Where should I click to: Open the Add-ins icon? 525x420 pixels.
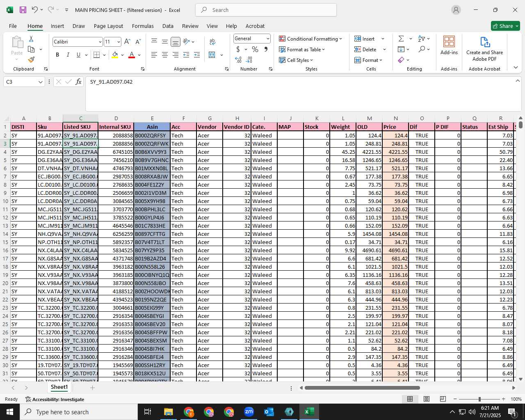449,46
